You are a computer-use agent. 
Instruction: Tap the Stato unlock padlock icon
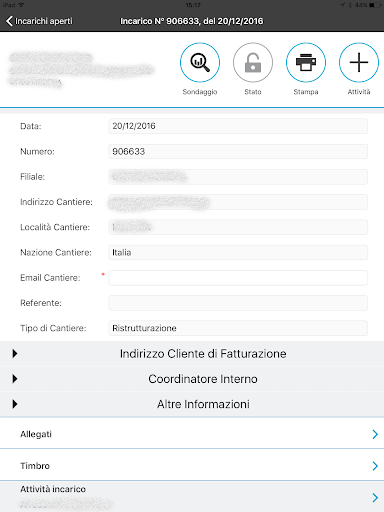click(x=253, y=62)
